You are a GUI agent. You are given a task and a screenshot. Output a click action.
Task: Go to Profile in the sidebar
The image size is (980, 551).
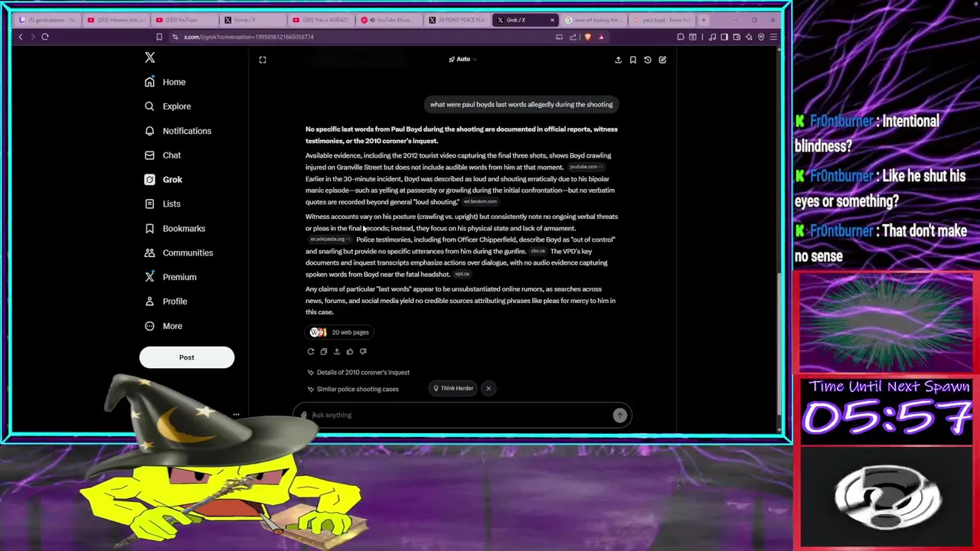[x=166, y=302]
